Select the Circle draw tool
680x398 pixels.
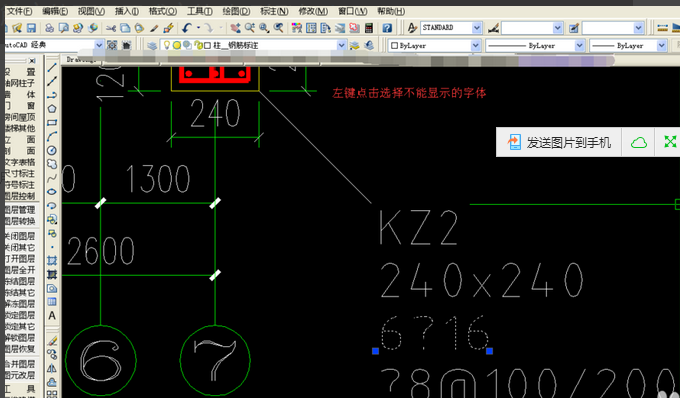click(x=52, y=150)
